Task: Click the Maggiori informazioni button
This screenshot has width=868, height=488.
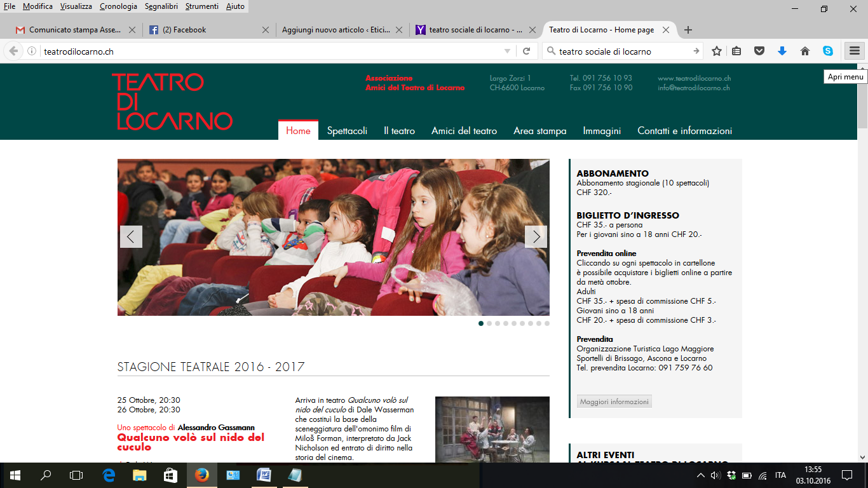Action: 614,402
